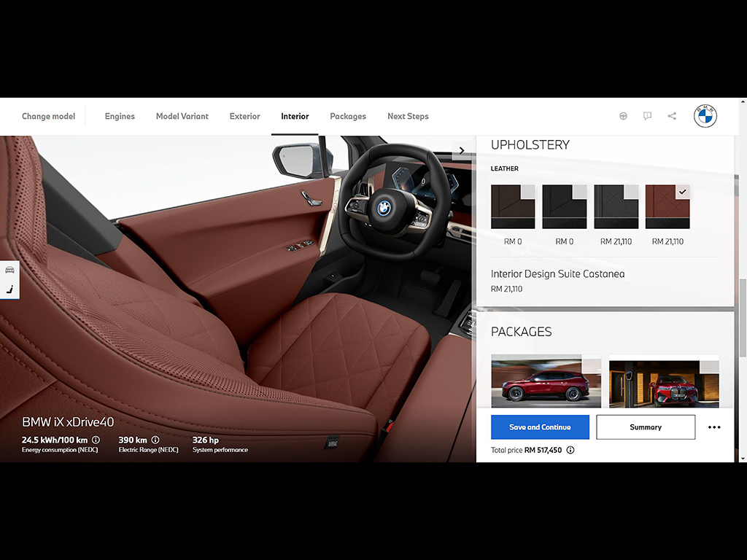This screenshot has height=560, width=747.
Task: Select the checked Castanea red leather swatch
Action: tap(667, 206)
